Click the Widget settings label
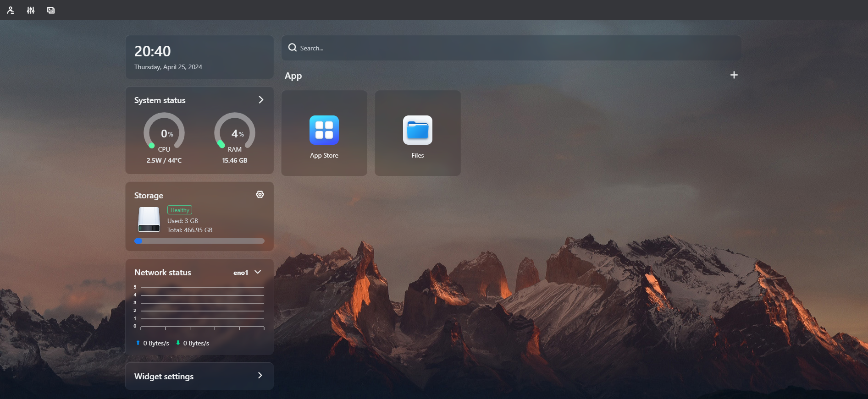Image resolution: width=868 pixels, height=399 pixels. point(164,377)
